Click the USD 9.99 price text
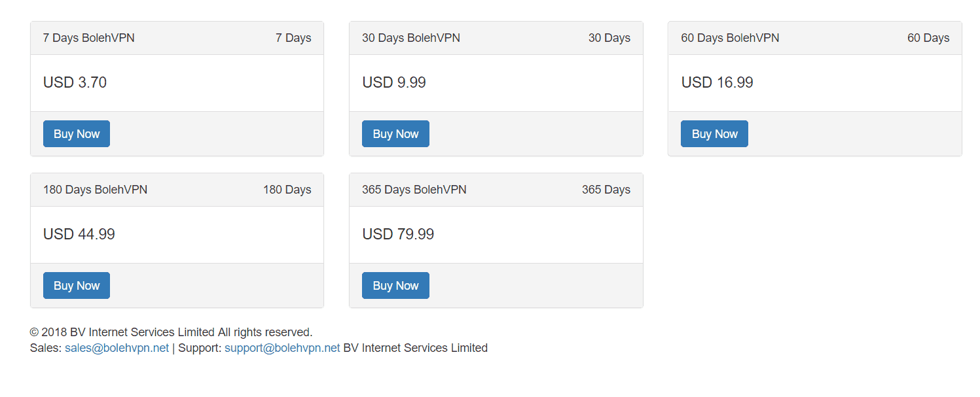The width and height of the screenshot is (980, 397). pos(394,82)
